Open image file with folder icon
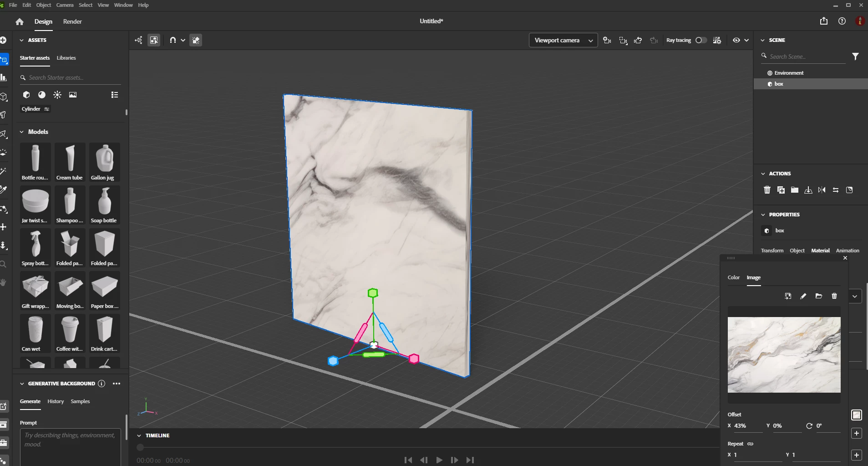Image resolution: width=868 pixels, height=466 pixels. click(x=819, y=296)
